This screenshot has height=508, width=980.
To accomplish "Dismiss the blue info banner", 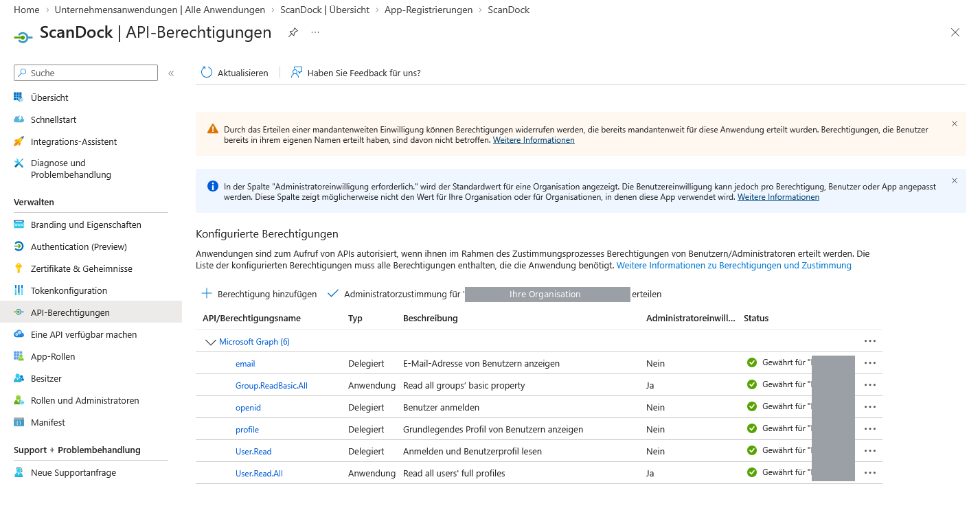I will pos(955,181).
